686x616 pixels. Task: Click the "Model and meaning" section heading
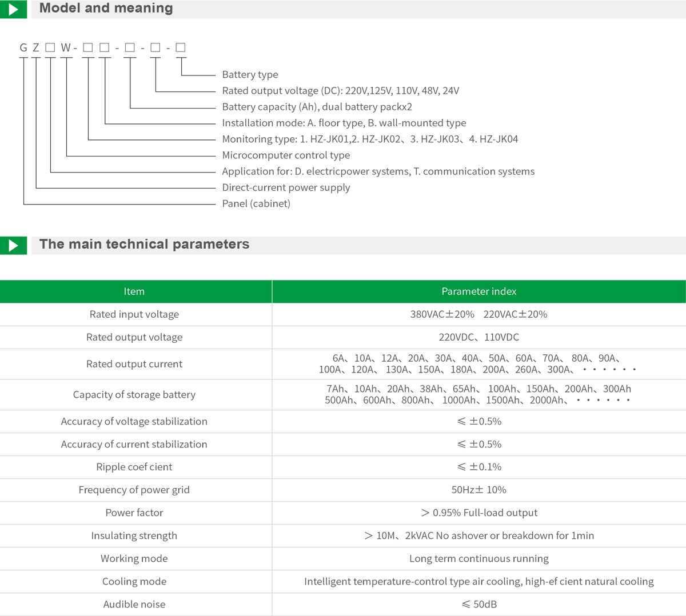pos(106,8)
